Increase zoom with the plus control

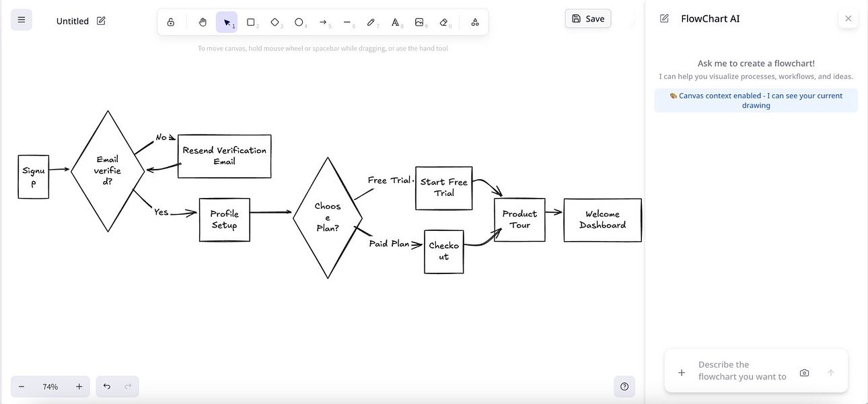(x=78, y=386)
